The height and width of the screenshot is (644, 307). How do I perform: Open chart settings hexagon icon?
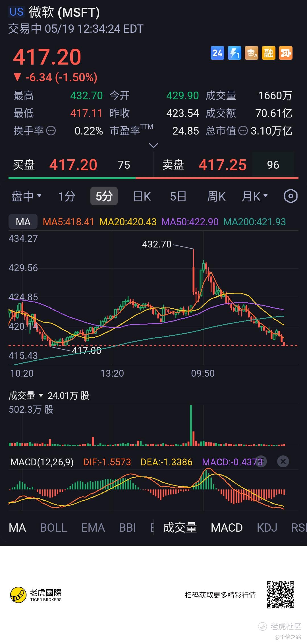[x=291, y=196]
